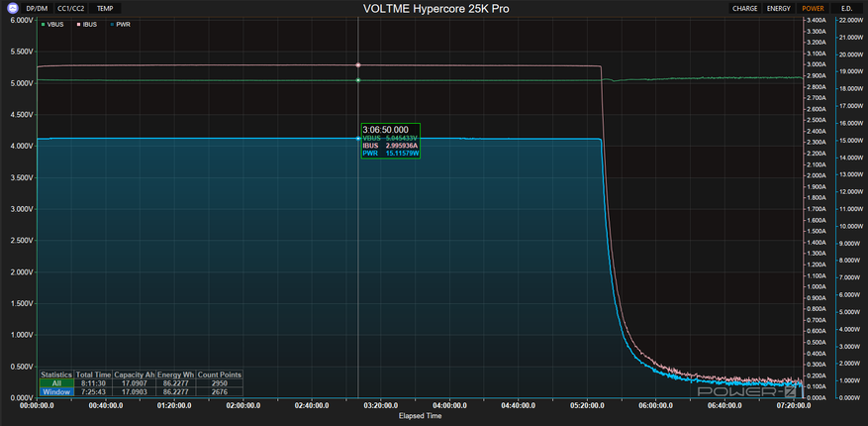Screen dimensions: 868x426
Task: Click the IBUS cursor marker point
Action: [358, 65]
